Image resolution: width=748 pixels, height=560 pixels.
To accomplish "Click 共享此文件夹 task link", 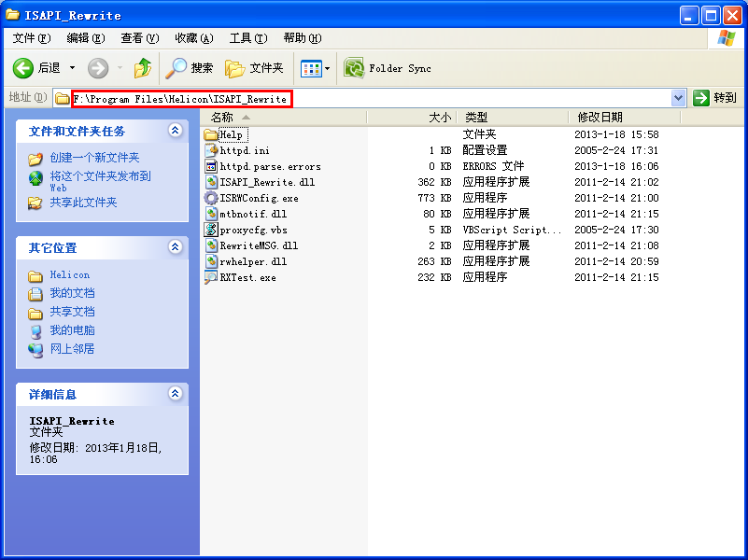I will pos(83,203).
